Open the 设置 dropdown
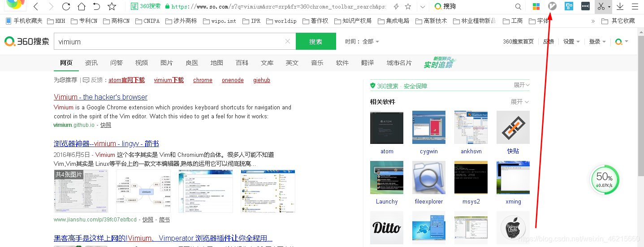This screenshot has height=247, width=644. click(571, 41)
